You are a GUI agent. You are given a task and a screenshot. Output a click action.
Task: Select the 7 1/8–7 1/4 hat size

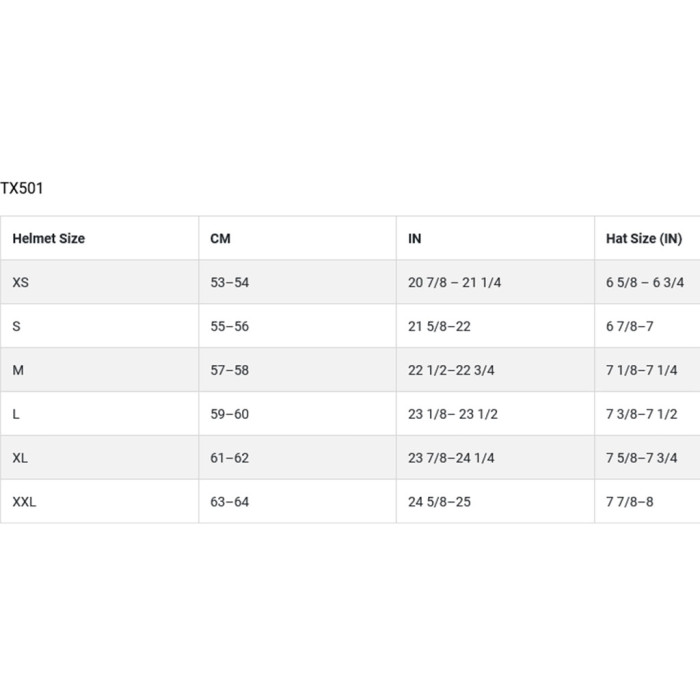point(641,370)
